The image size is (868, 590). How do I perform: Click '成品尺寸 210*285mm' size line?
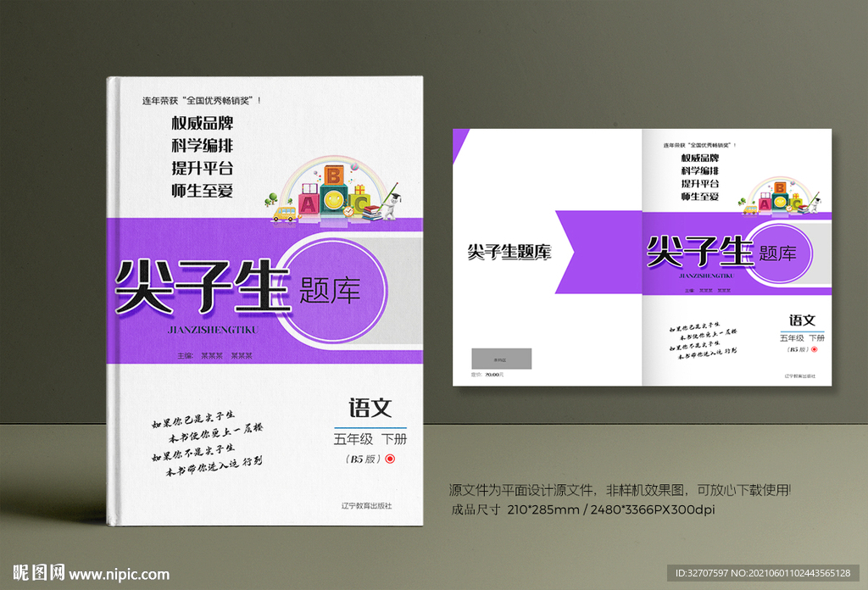[582, 509]
